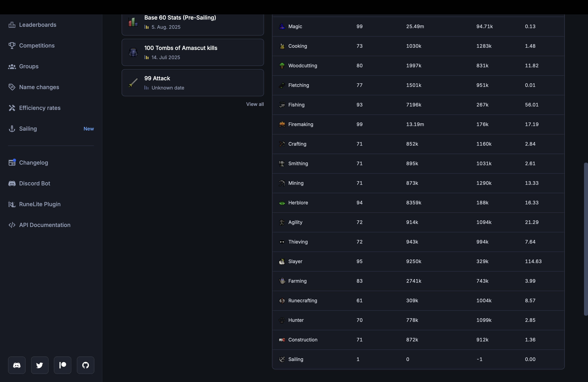Click the Firemaking skill icon
The width and height of the screenshot is (588, 382).
pos(282,124)
